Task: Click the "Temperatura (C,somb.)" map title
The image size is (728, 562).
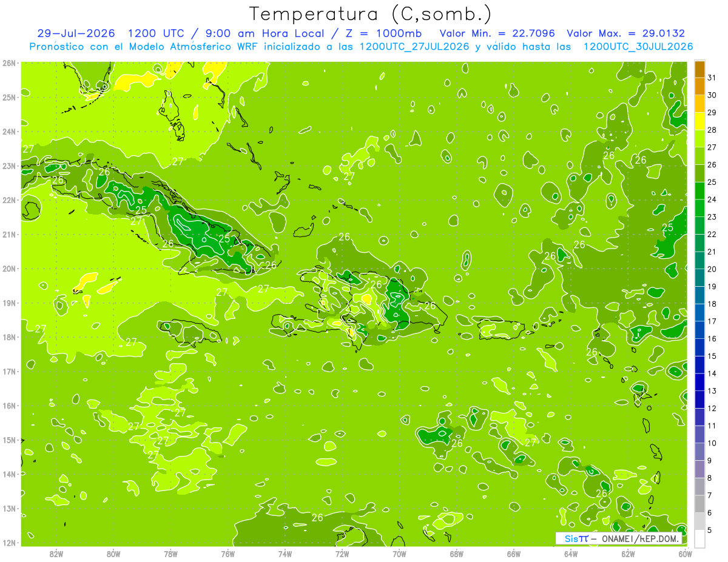Action: [371, 14]
